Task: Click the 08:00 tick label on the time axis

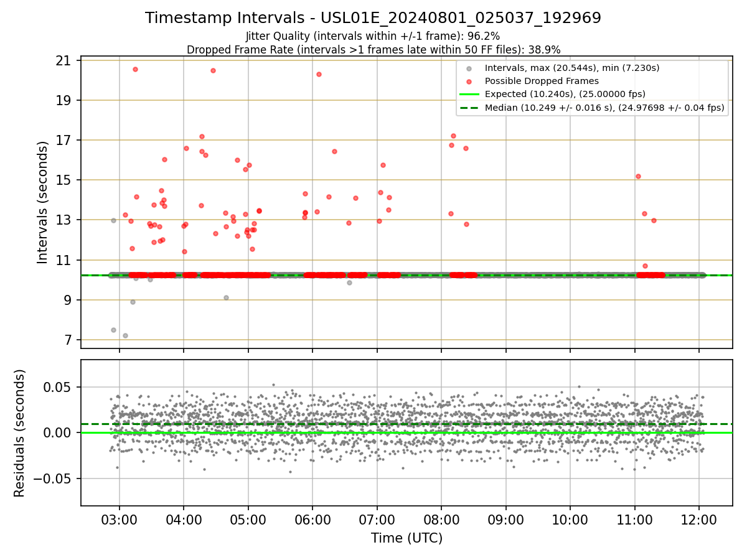Action: [x=441, y=519]
